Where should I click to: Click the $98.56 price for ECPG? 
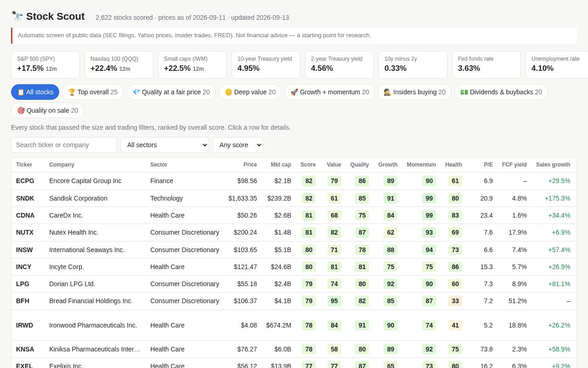click(247, 181)
